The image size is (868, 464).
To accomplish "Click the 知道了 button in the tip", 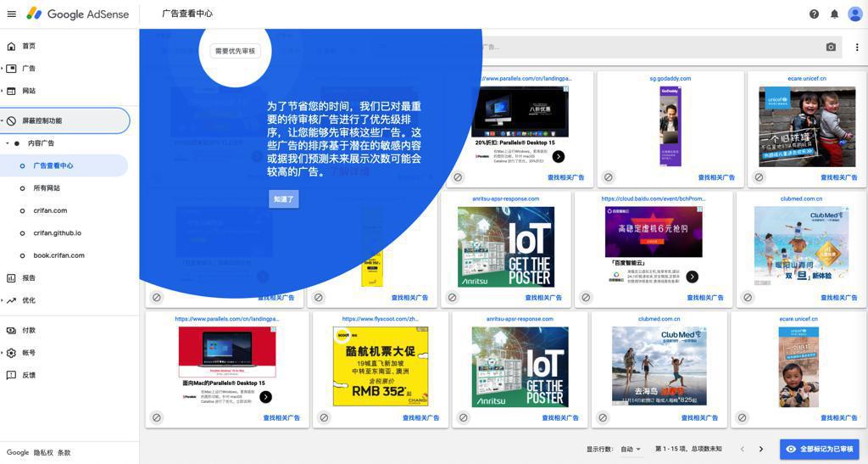I will (283, 198).
